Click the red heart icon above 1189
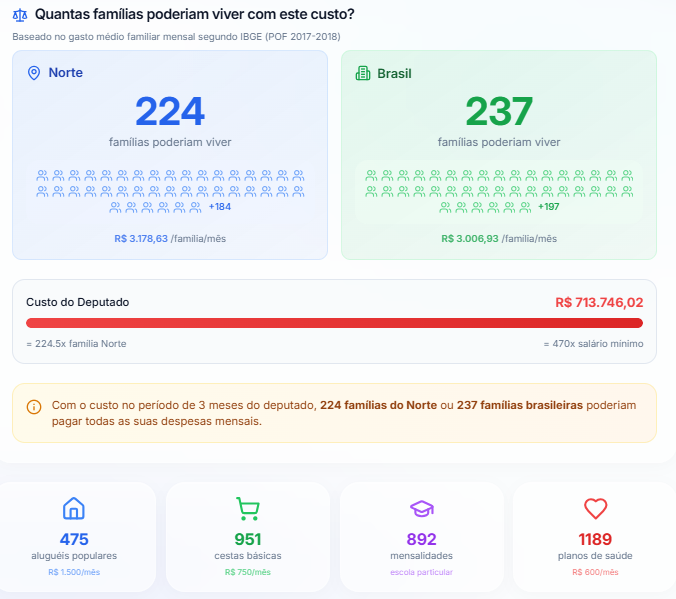 click(x=595, y=509)
